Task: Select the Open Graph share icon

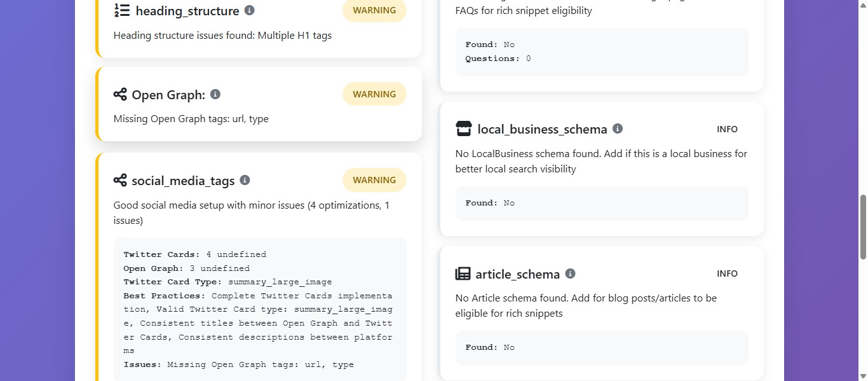Action: tap(120, 94)
